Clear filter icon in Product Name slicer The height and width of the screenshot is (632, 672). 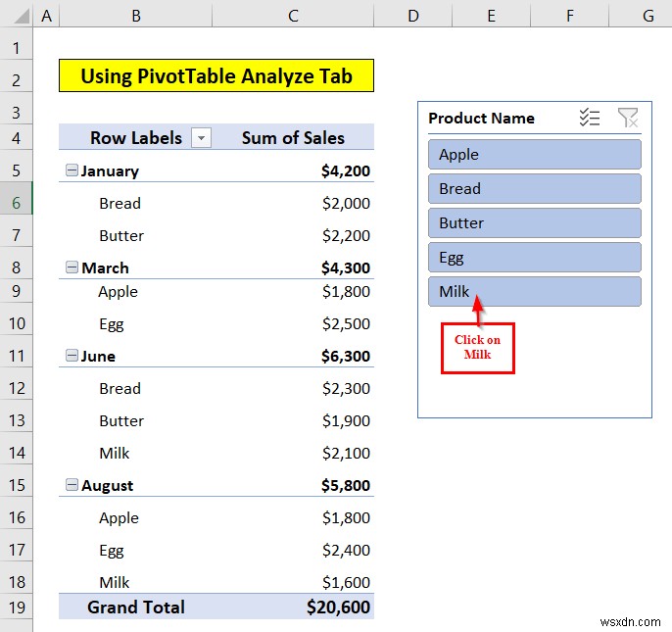pos(628,118)
